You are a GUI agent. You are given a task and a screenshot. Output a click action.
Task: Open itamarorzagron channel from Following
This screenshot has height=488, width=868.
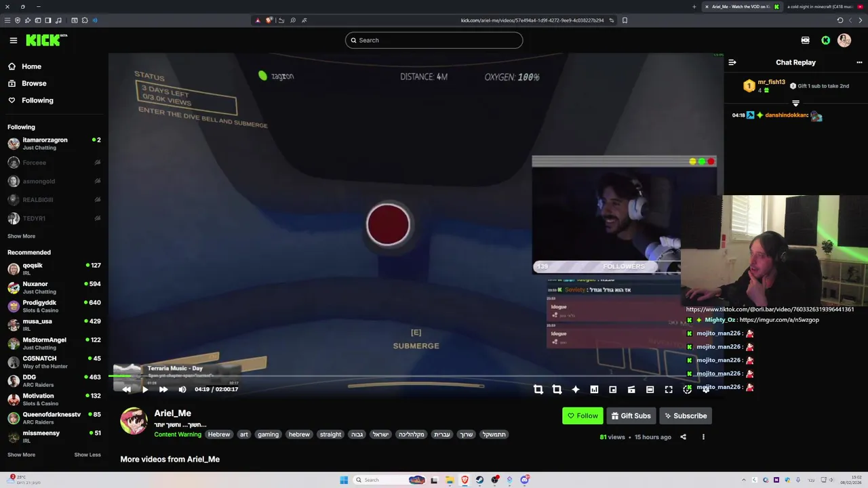54,143
